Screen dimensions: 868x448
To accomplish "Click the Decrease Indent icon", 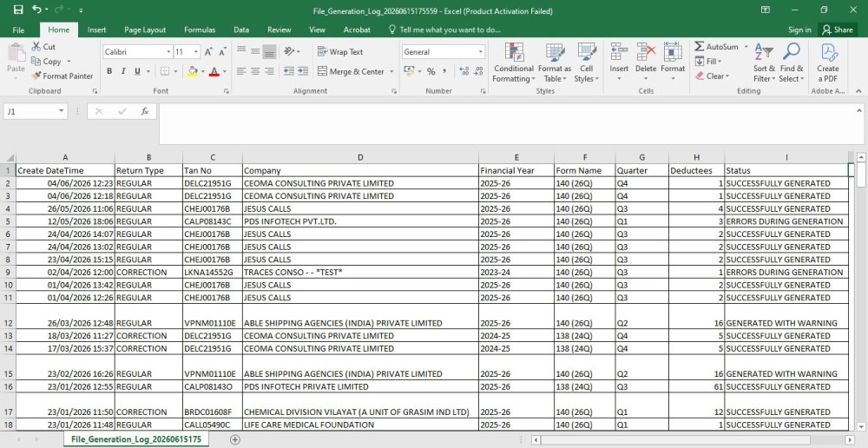I will (289, 71).
